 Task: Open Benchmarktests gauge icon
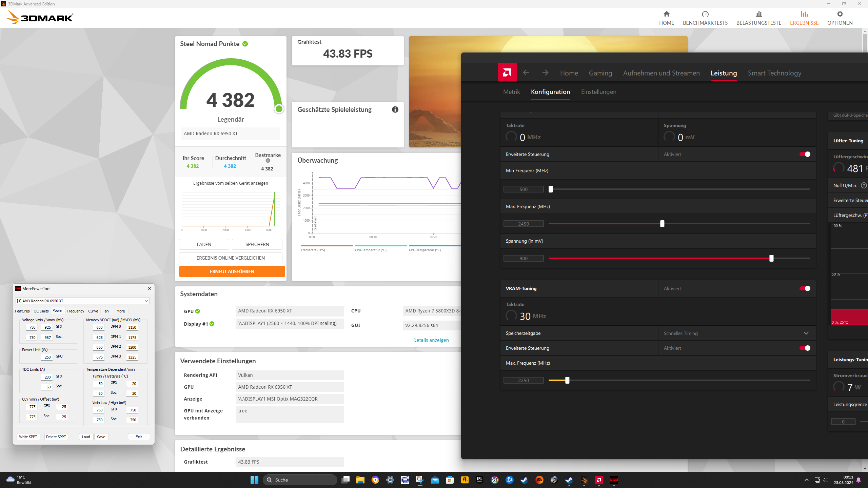point(705,14)
